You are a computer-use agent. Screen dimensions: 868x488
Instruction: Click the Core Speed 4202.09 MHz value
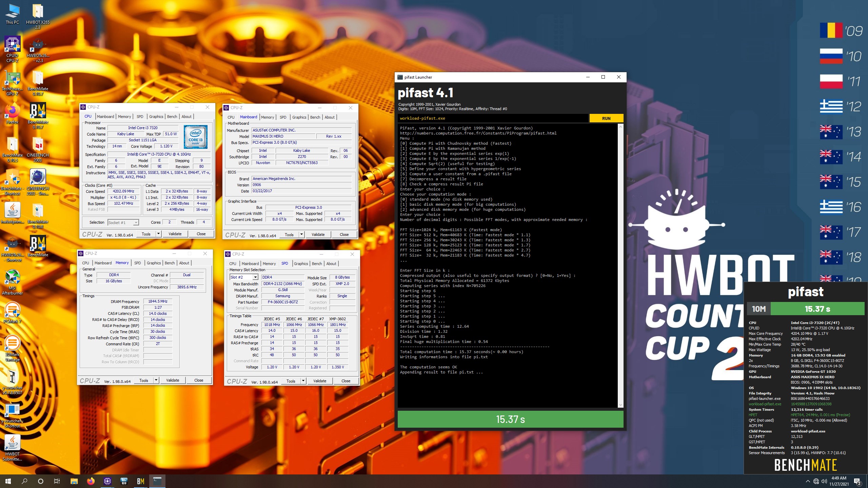point(123,191)
